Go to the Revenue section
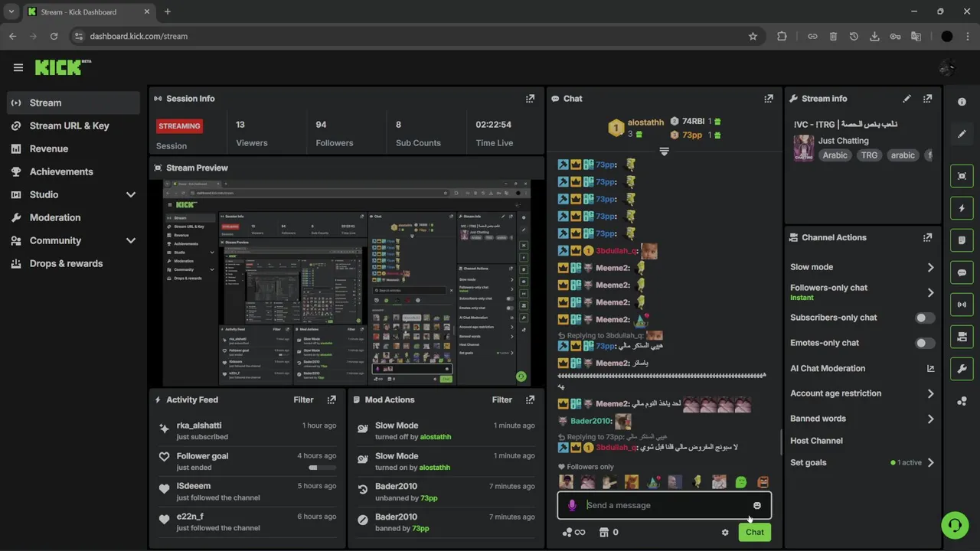Image resolution: width=980 pixels, height=551 pixels. click(73, 148)
